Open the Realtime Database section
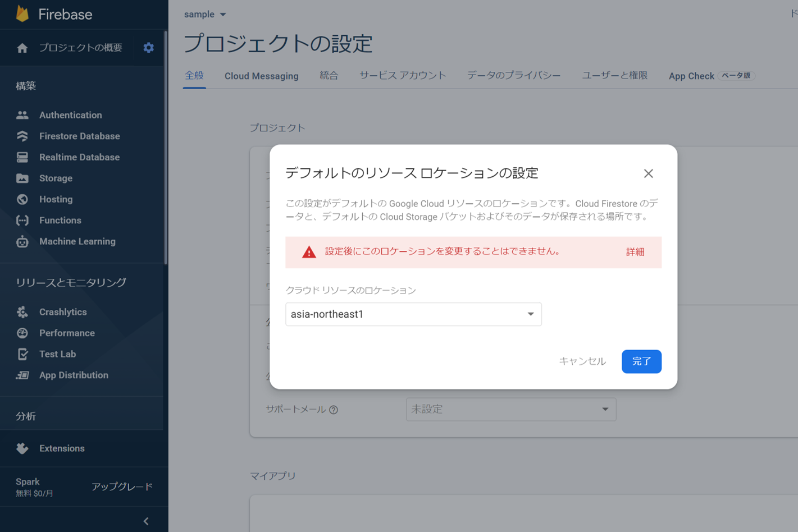The image size is (798, 532). [x=79, y=157]
